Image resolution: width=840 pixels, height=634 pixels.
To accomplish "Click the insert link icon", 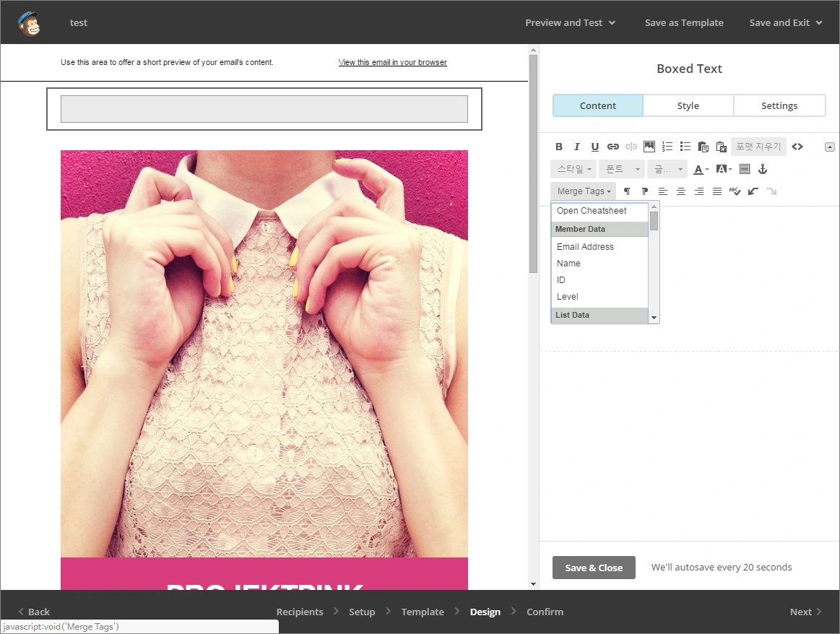I will (613, 147).
